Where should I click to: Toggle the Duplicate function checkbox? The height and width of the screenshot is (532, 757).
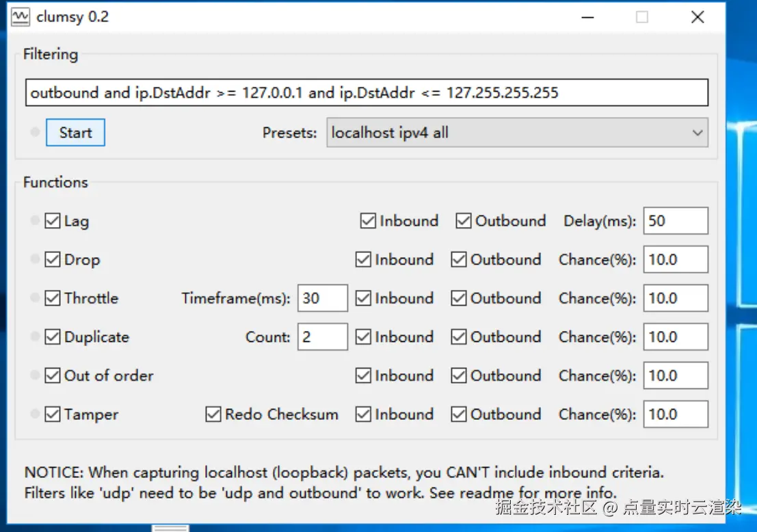(53, 337)
